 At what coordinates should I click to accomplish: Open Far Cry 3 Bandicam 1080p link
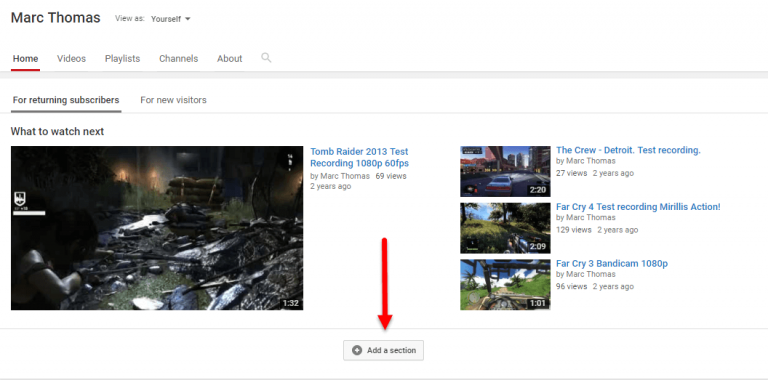[x=612, y=263]
